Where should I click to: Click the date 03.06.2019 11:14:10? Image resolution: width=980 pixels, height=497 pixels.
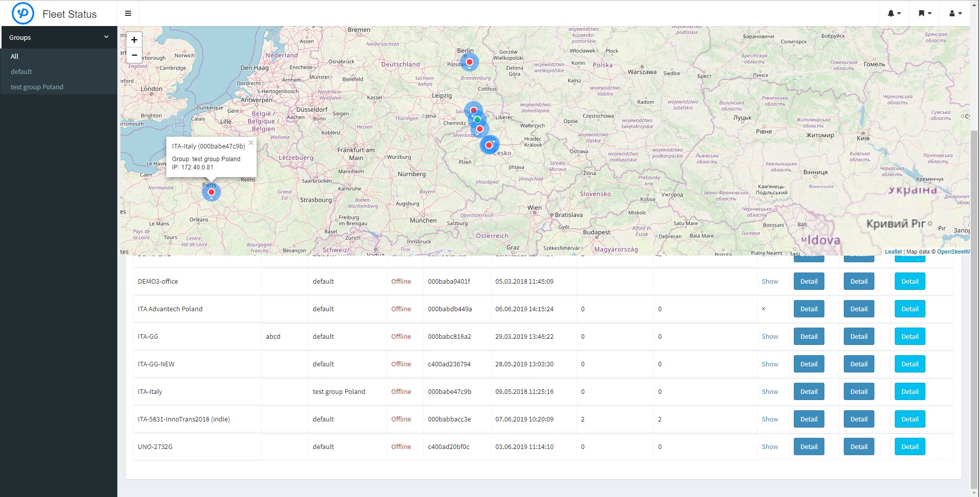coord(524,446)
